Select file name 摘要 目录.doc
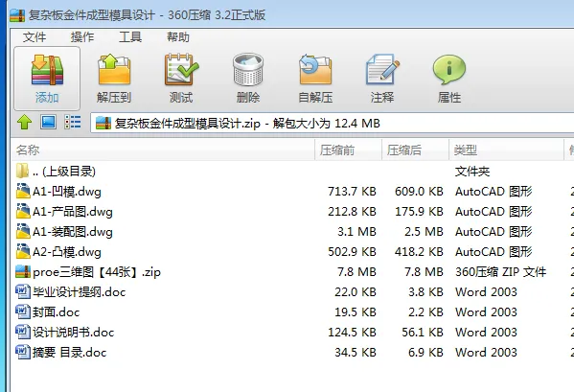The height and width of the screenshot is (392, 574). (70, 353)
